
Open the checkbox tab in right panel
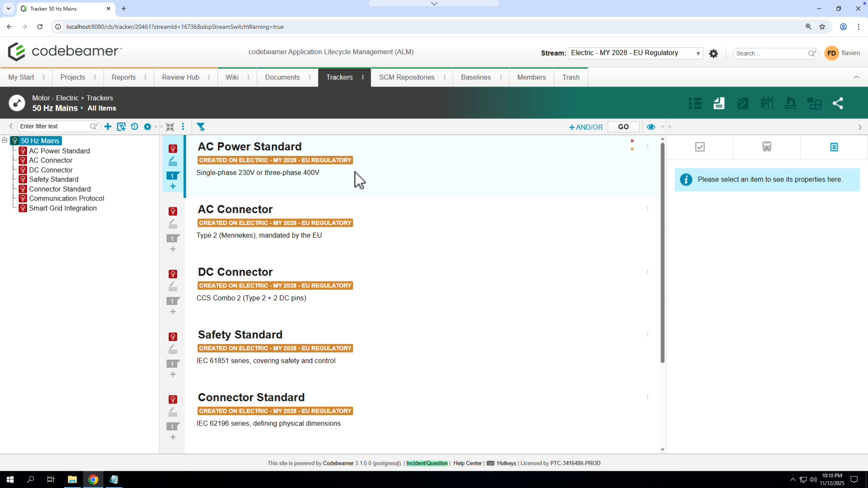coord(700,147)
